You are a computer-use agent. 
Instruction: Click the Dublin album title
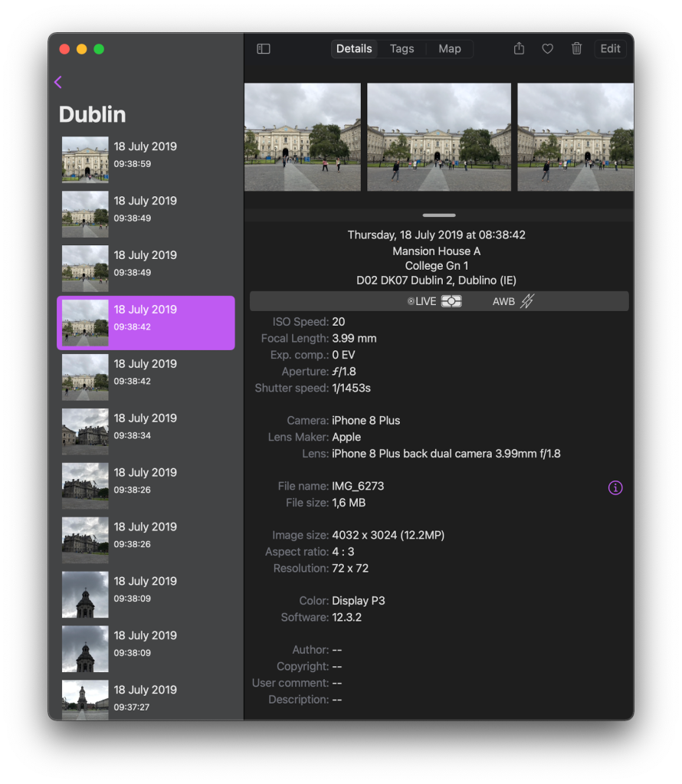coord(92,114)
